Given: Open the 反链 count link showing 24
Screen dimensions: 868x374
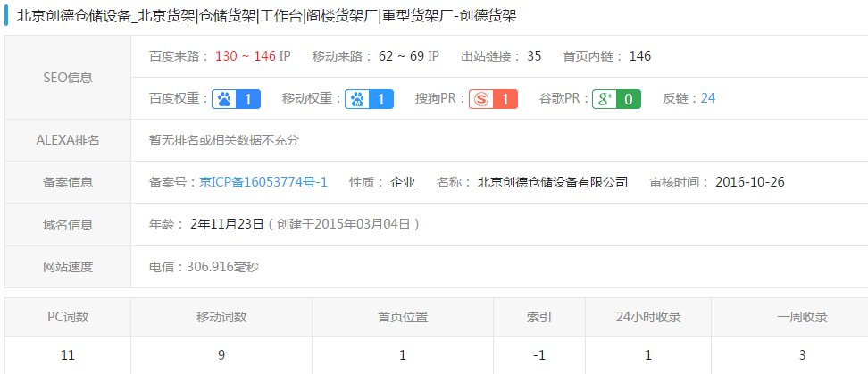Looking at the screenshot, I should click(x=707, y=98).
